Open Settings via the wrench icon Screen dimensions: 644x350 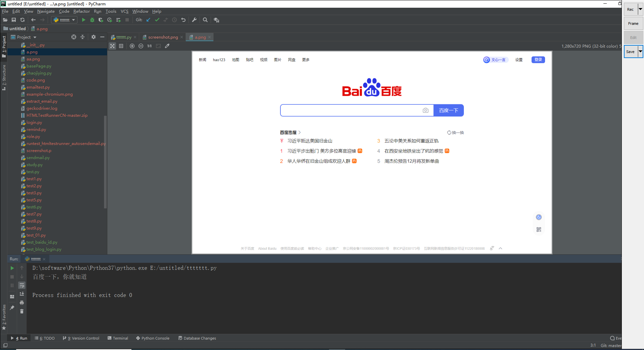tap(194, 20)
